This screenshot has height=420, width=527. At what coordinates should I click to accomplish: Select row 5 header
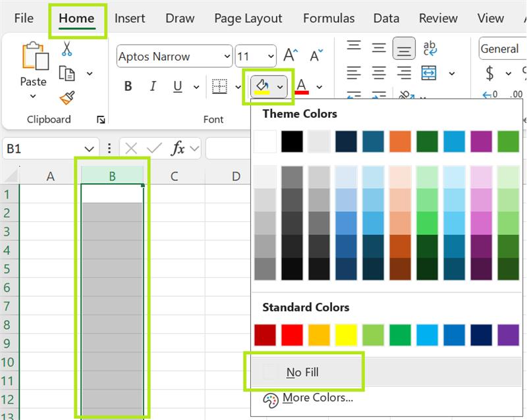point(9,269)
